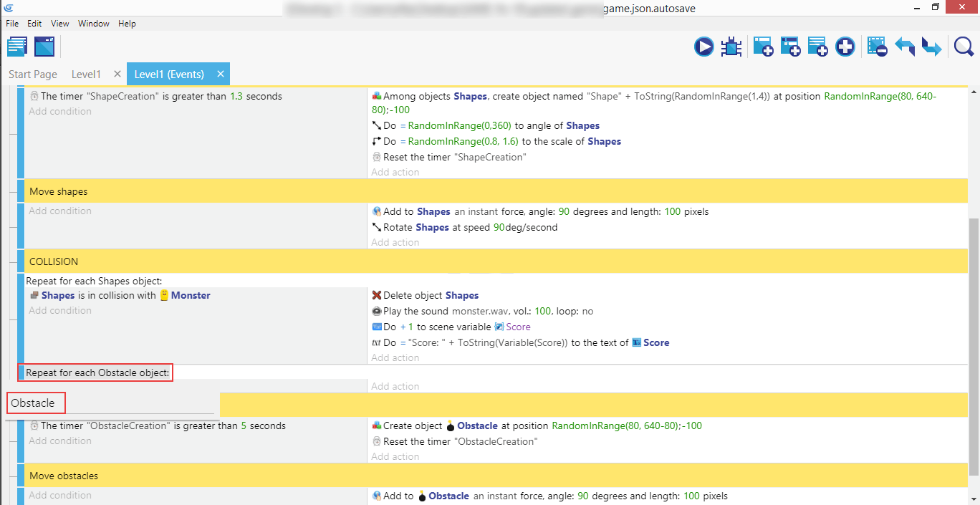This screenshot has width=980, height=505.
Task: Click the add sub-event icon
Action: (x=790, y=47)
